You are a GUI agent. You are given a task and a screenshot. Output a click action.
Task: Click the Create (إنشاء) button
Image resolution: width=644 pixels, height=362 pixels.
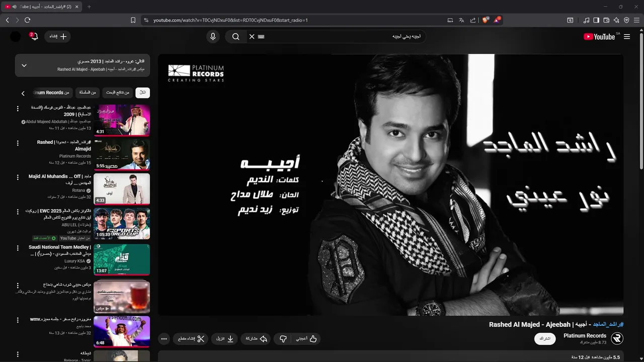click(58, 37)
